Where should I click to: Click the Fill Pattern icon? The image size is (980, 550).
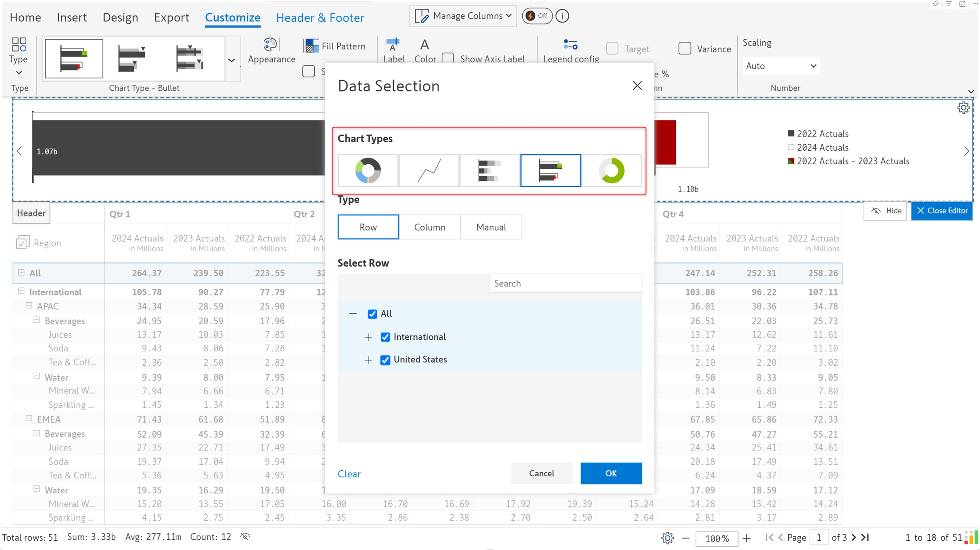311,46
